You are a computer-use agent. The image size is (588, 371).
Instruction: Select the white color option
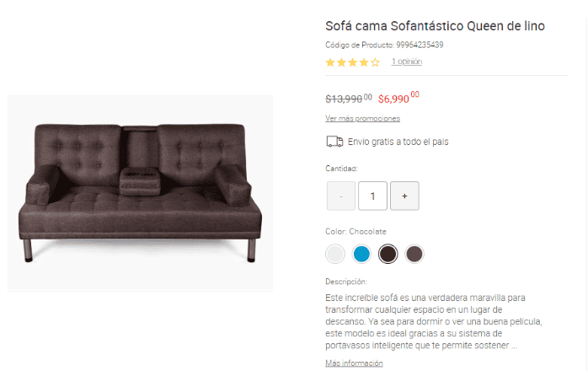[336, 254]
